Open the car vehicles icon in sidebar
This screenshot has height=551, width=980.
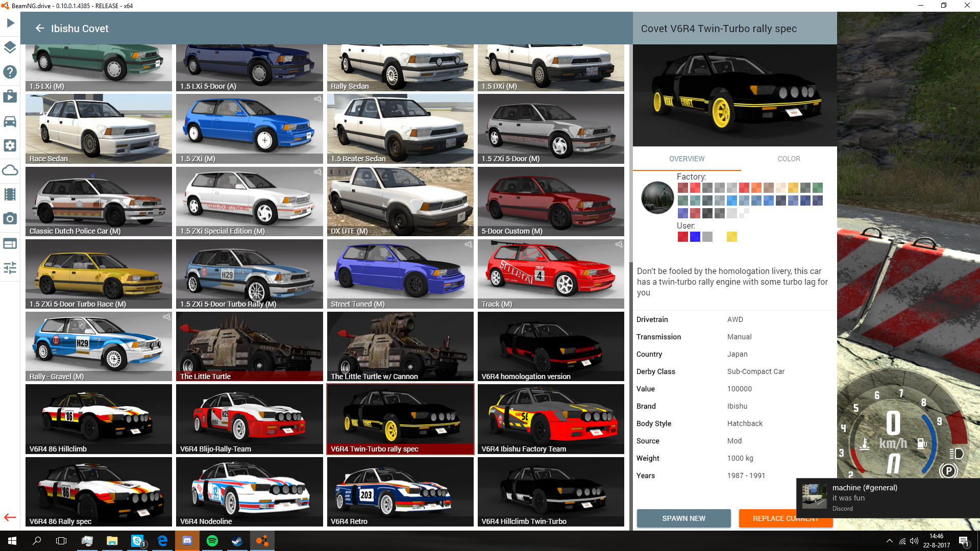click(x=10, y=121)
